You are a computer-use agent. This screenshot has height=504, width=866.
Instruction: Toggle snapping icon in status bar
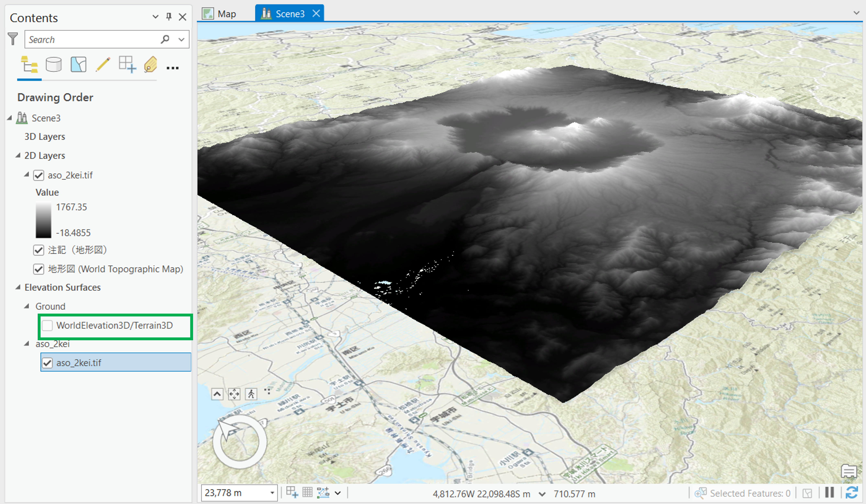(323, 492)
